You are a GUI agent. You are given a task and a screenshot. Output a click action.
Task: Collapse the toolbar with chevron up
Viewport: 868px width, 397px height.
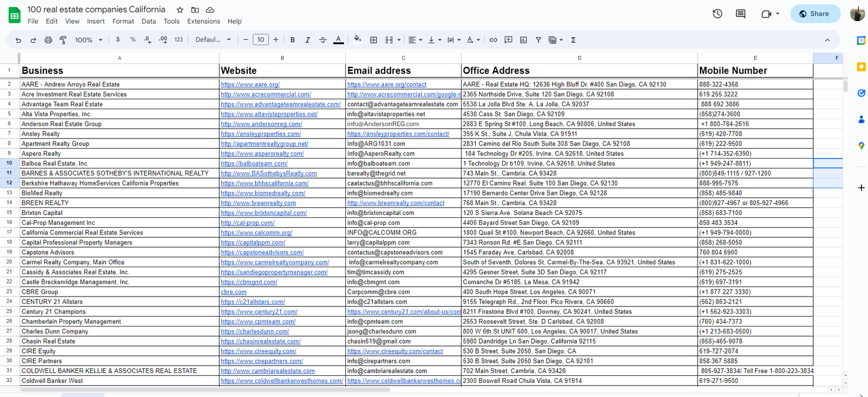[827, 40]
